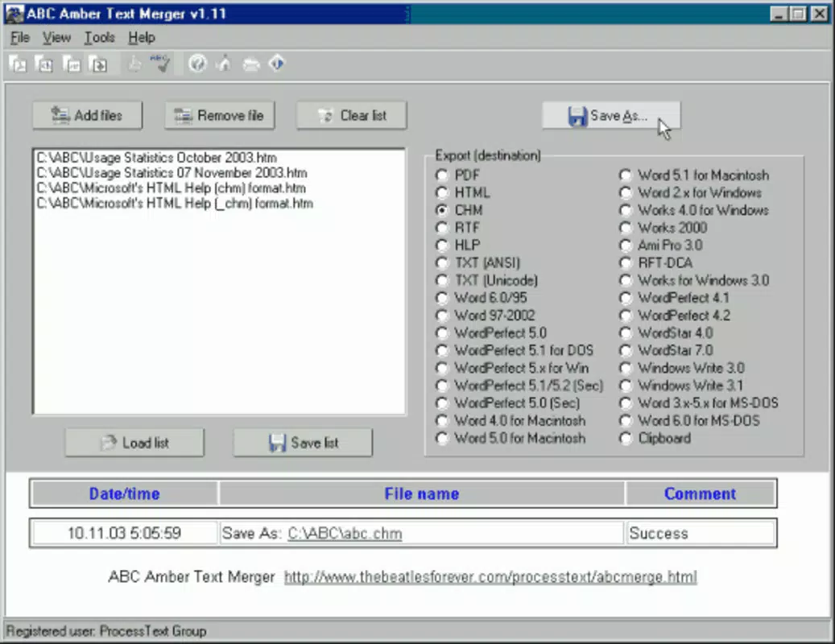Open the C:\ABC\abc.chm link in the log
The width and height of the screenshot is (835, 644).
click(345, 533)
